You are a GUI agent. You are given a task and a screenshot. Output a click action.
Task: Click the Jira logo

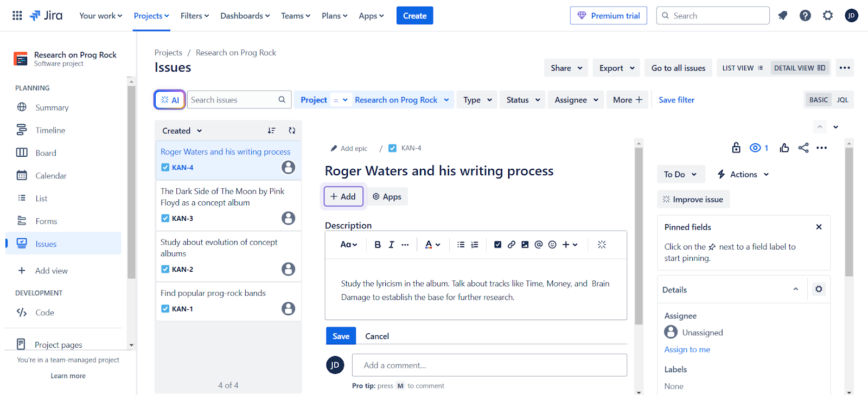[46, 16]
